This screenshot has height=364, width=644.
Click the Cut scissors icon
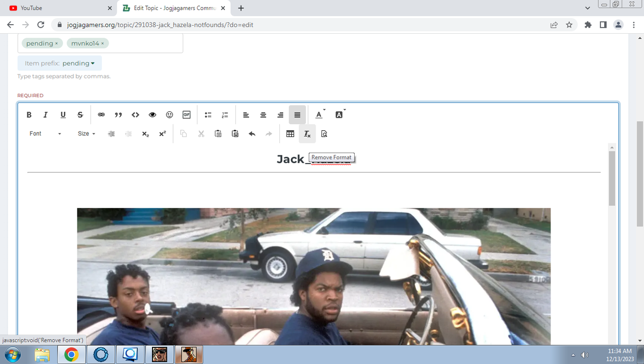pos(201,134)
